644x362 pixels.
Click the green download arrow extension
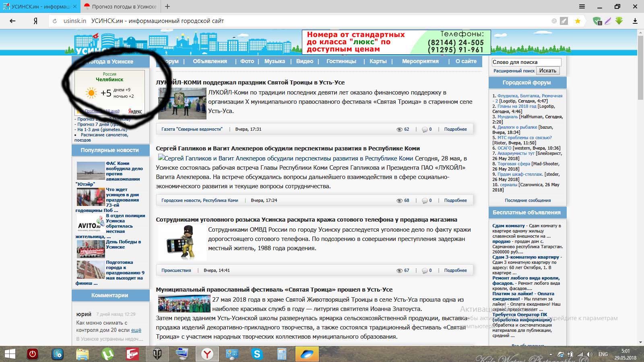619,21
